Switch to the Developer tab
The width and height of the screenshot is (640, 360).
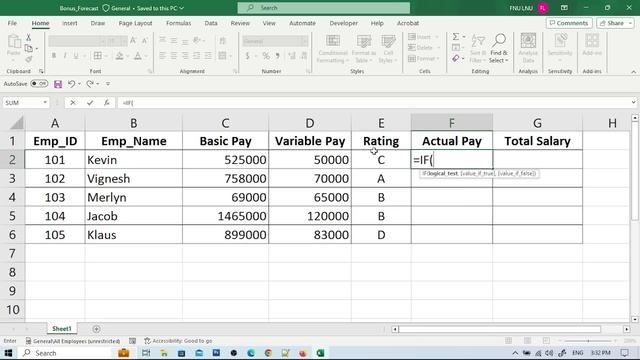coord(344,23)
